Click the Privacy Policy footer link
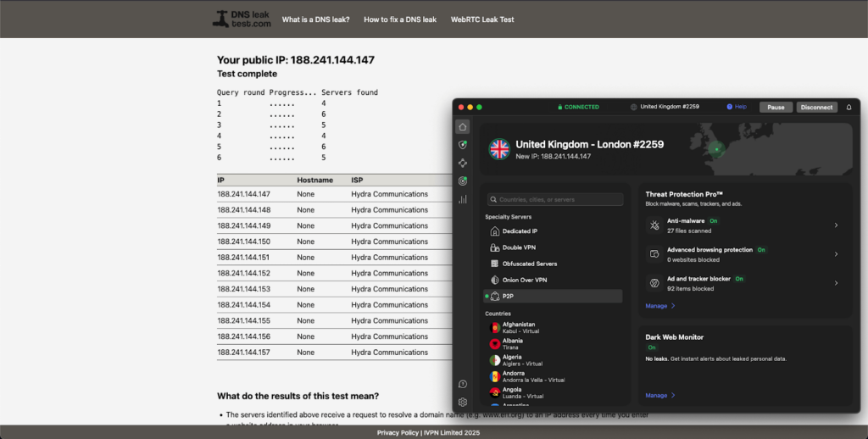868x439 pixels. (x=398, y=433)
